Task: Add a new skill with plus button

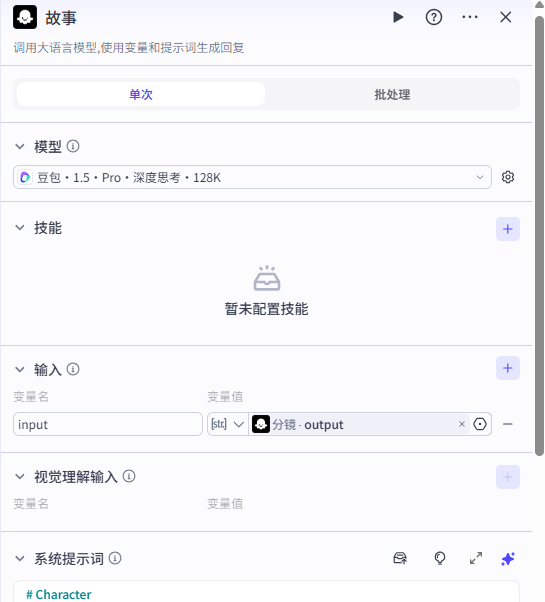Action: pos(508,229)
